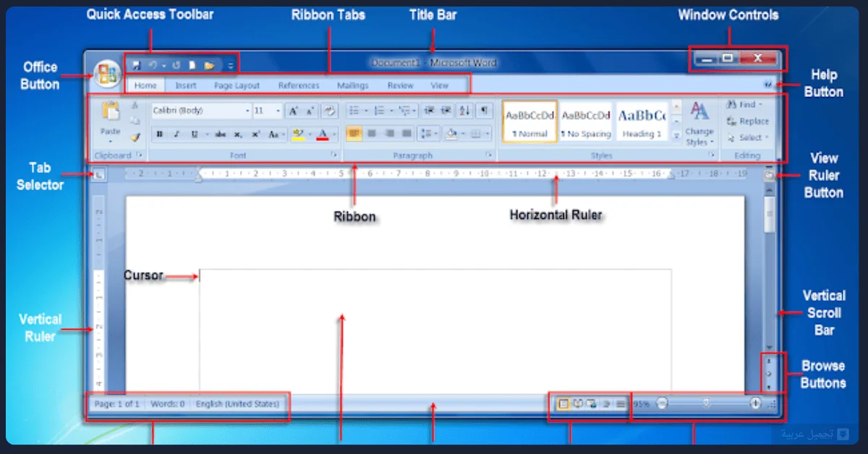868x454 pixels.
Task: Click the Redo icon in Quick Access Toolbar
Action: click(176, 65)
